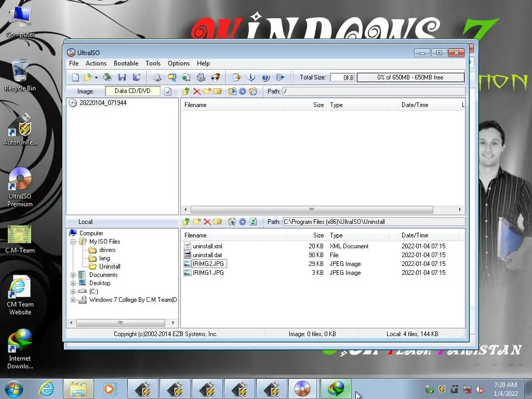
Task: Click the blue question mark Help icon
Action: [x=265, y=77]
